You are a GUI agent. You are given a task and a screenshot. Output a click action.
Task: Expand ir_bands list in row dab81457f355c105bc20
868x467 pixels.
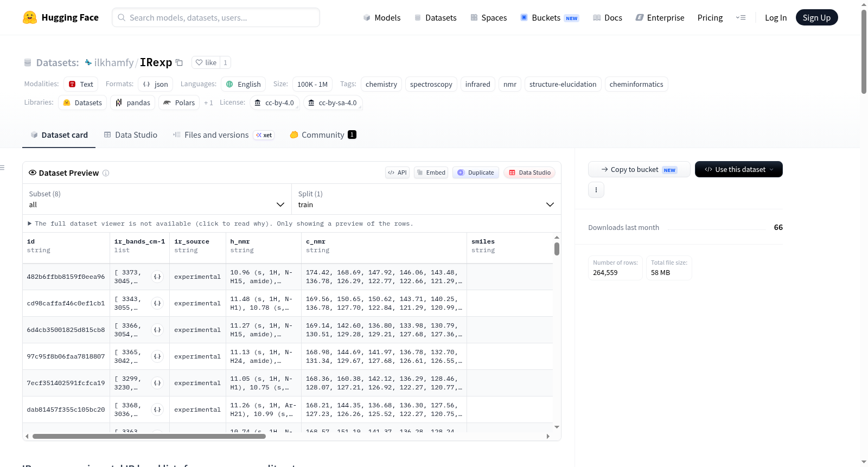(x=157, y=410)
